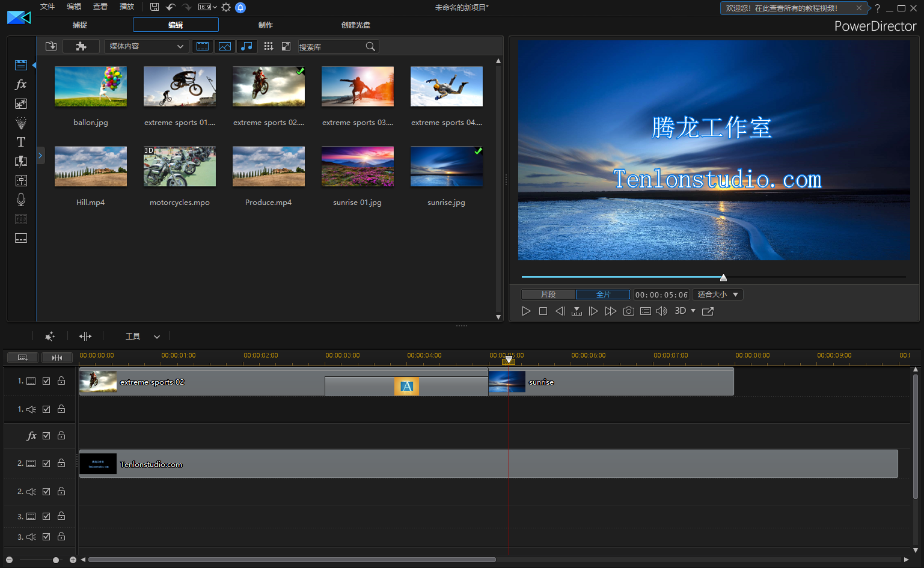Open the 播放 Playback menu
The image size is (924, 568).
(x=127, y=7)
